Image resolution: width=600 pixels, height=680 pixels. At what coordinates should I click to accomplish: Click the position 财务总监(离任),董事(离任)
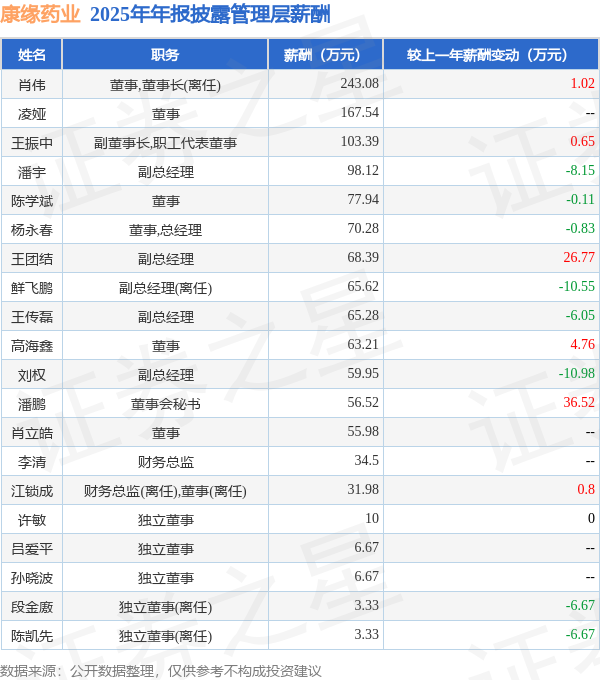pyautogui.click(x=165, y=491)
